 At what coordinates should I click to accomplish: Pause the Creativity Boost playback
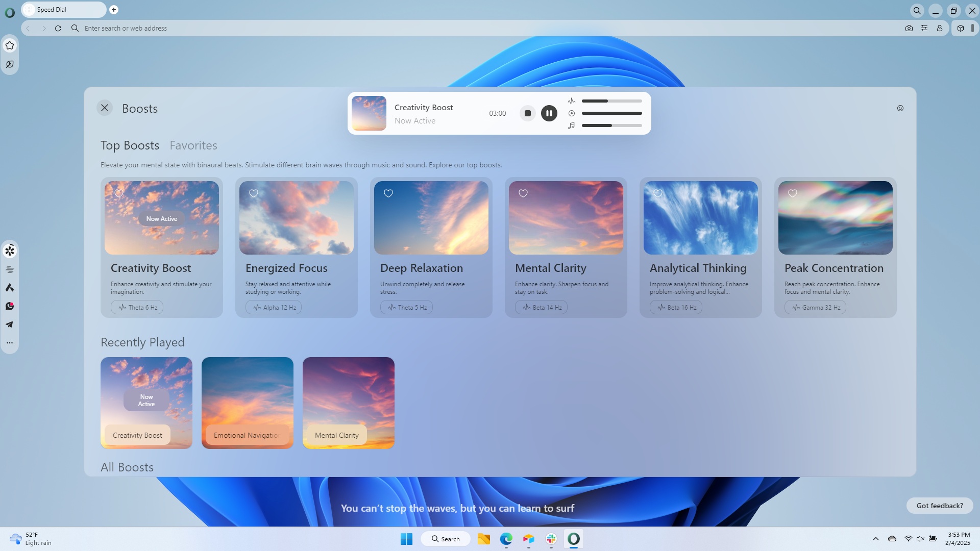pyautogui.click(x=549, y=113)
